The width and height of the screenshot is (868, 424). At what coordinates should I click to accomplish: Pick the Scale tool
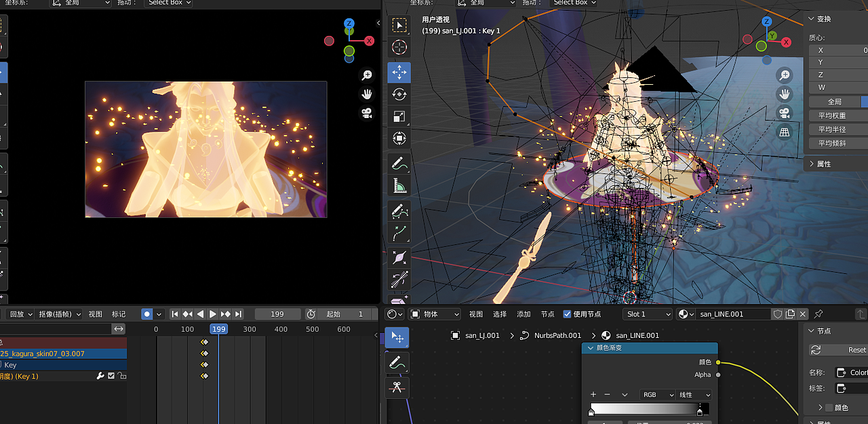coord(399,117)
